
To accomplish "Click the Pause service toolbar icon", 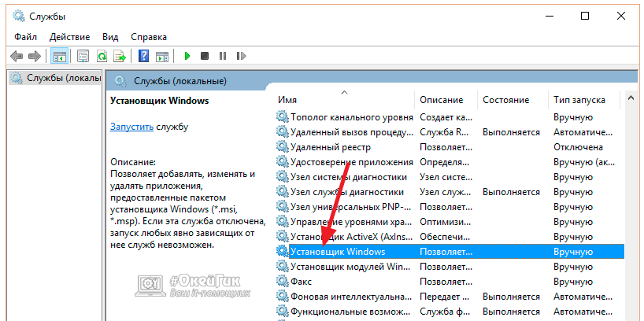I will coord(223,56).
